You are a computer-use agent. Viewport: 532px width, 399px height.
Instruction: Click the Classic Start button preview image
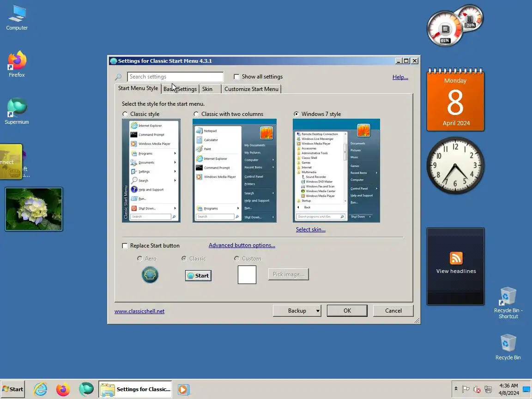[x=198, y=276]
